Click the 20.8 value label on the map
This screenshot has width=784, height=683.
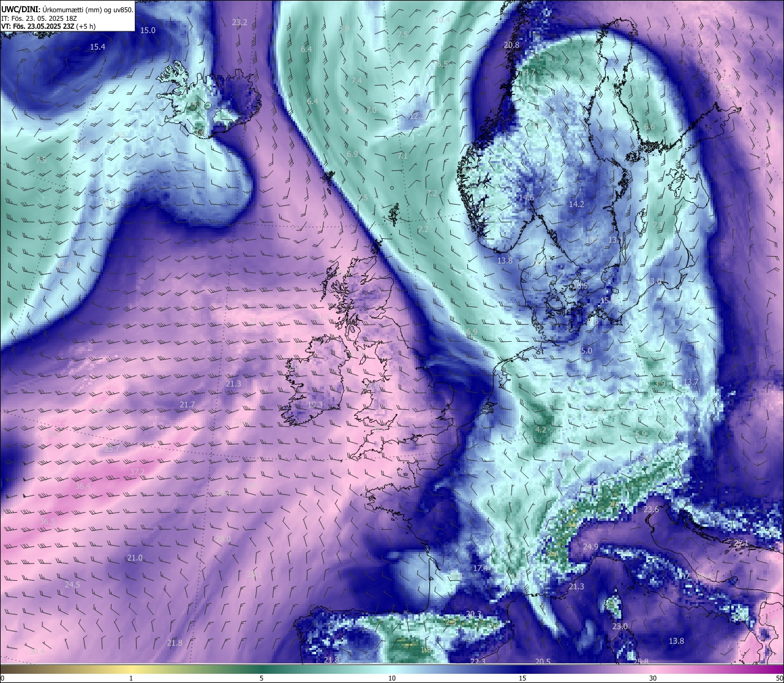click(511, 45)
